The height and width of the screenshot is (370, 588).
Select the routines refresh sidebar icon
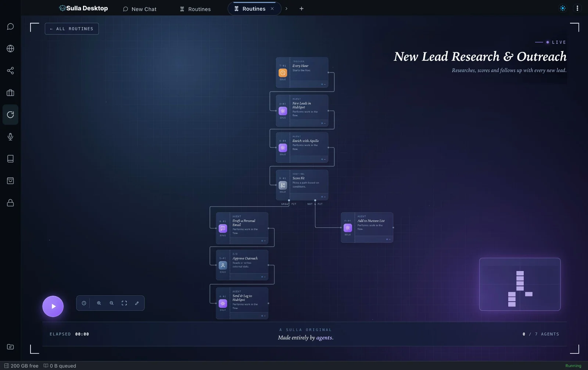coord(10,115)
